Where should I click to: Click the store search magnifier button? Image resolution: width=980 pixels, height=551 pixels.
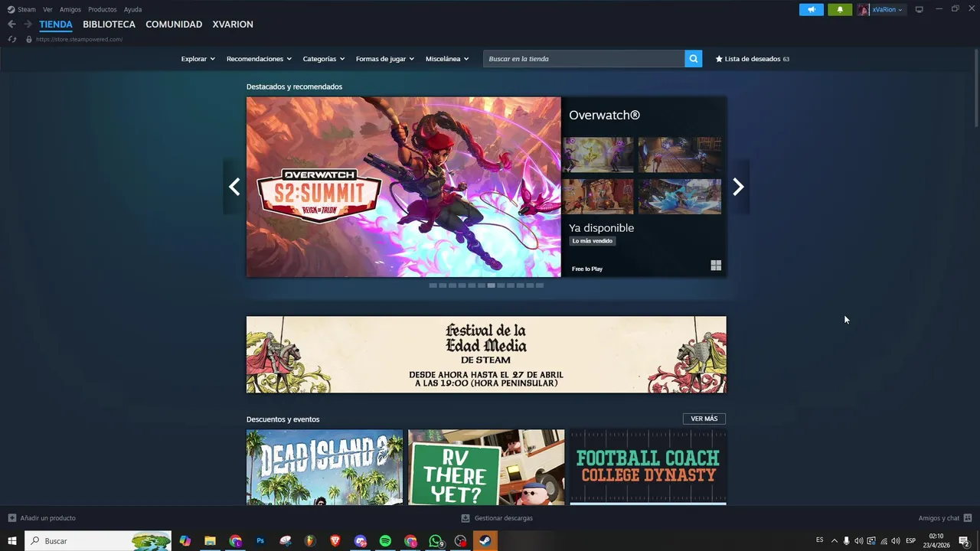[693, 59]
